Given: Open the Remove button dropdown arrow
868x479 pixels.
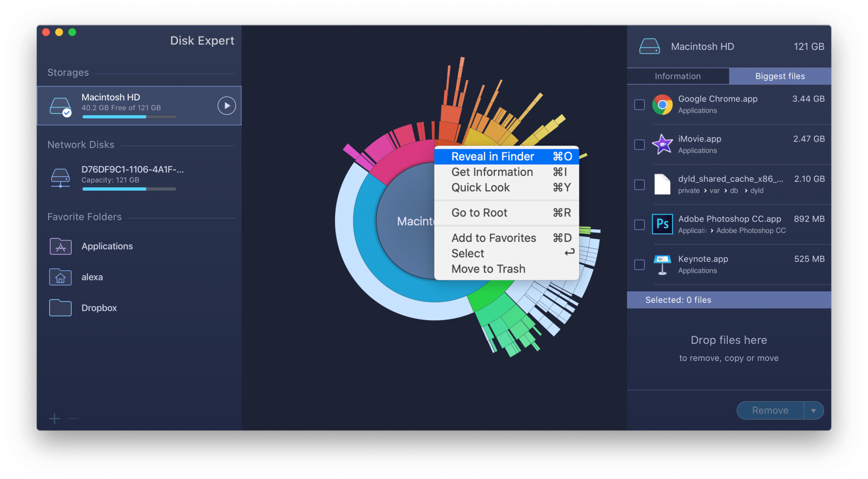Looking at the screenshot, I should pyautogui.click(x=813, y=410).
